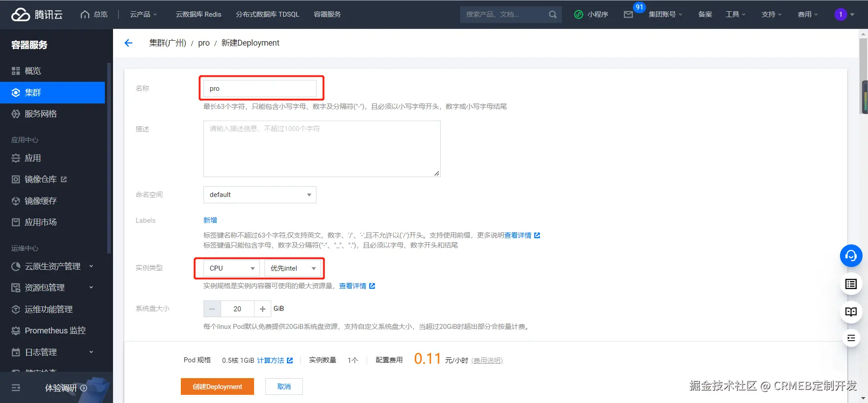Open the CPU instance type dropdown

pos(231,268)
